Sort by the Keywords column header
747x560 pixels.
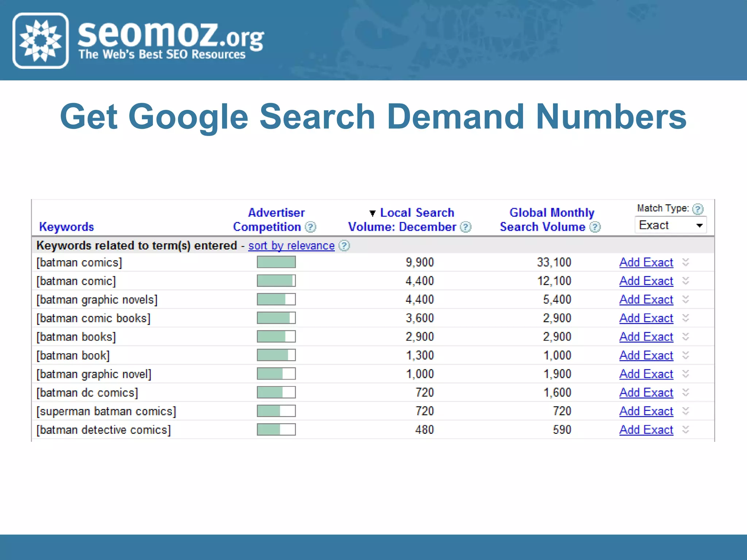pyautogui.click(x=66, y=227)
